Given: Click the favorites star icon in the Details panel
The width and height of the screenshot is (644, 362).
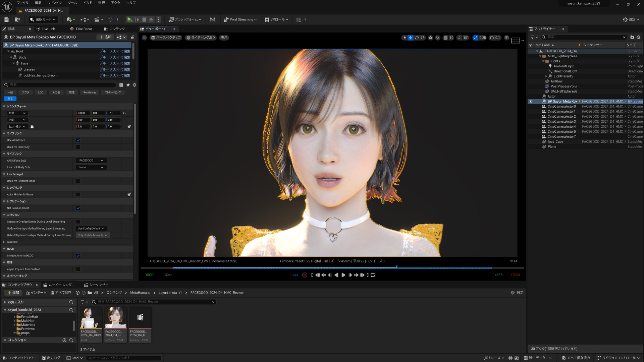Looking at the screenshot, I should (x=128, y=85).
